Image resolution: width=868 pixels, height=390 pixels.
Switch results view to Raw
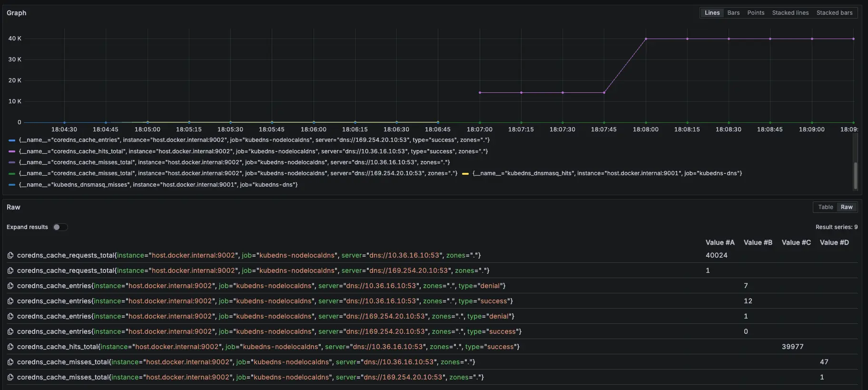(847, 207)
